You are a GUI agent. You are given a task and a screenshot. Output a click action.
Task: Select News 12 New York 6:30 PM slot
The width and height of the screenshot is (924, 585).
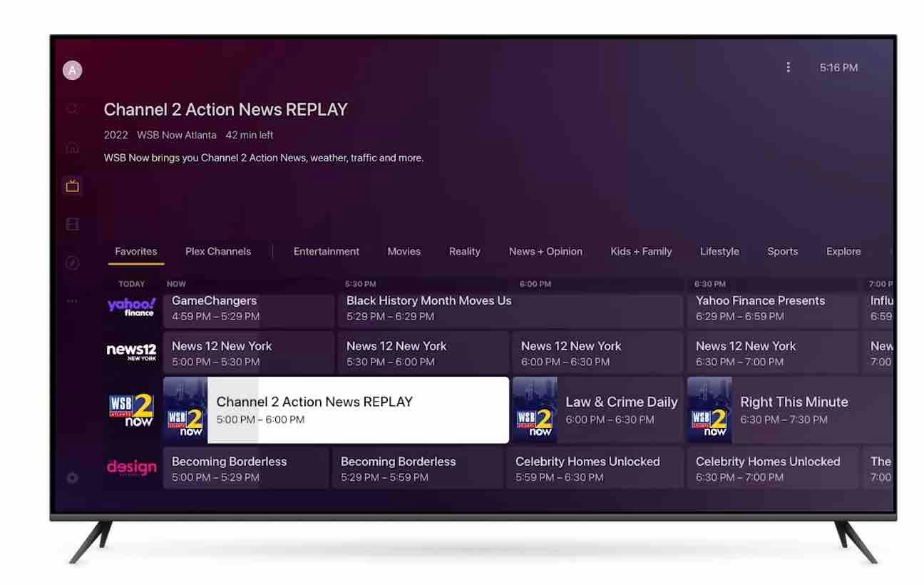click(773, 352)
